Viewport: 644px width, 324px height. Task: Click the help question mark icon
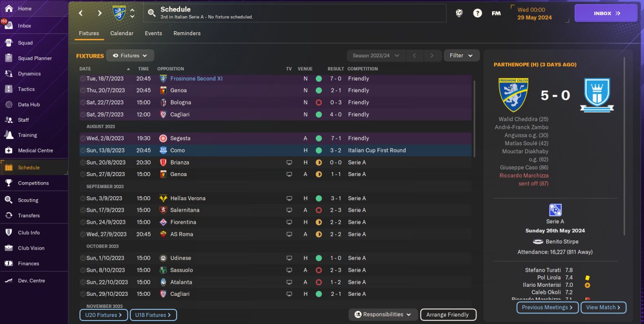click(x=477, y=14)
